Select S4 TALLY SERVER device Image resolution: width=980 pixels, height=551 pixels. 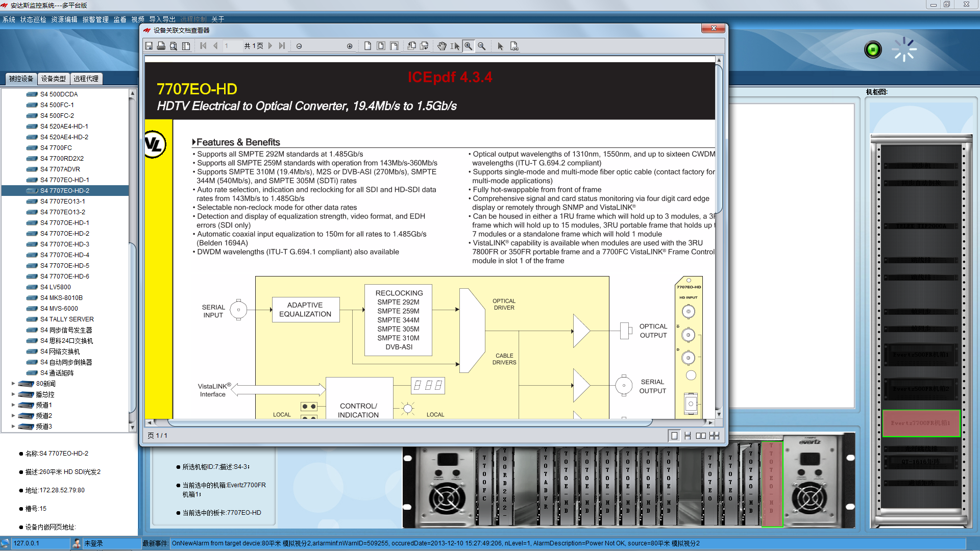pyautogui.click(x=67, y=319)
